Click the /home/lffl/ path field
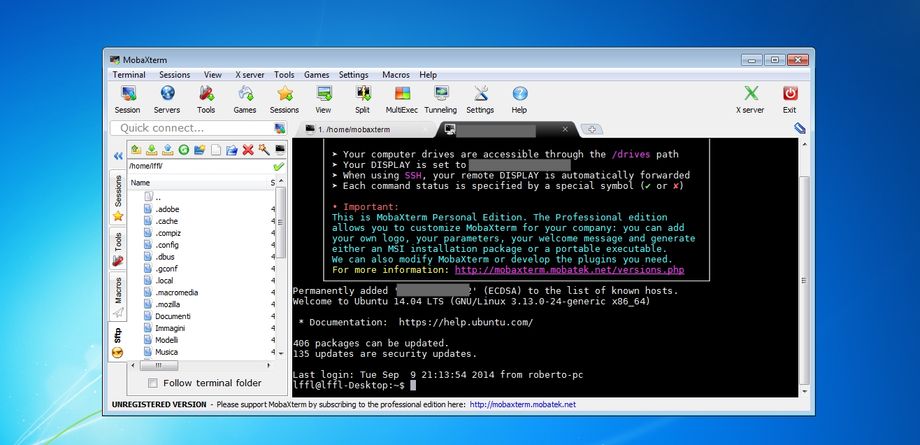The height and width of the screenshot is (445, 920). [199, 166]
